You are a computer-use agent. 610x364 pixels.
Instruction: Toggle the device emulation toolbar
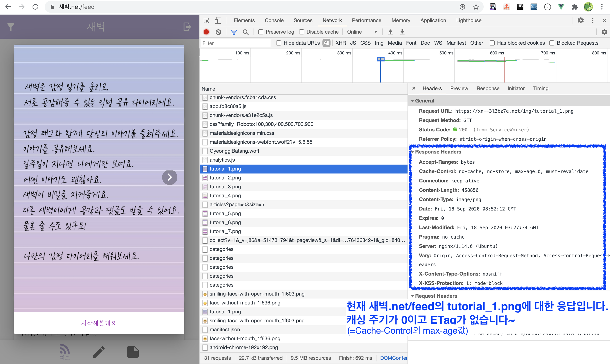coord(218,20)
